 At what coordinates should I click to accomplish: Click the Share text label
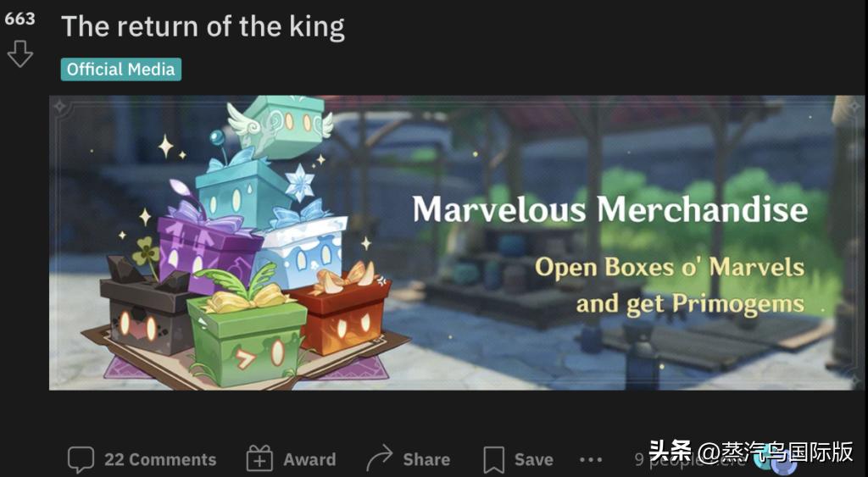(x=426, y=459)
